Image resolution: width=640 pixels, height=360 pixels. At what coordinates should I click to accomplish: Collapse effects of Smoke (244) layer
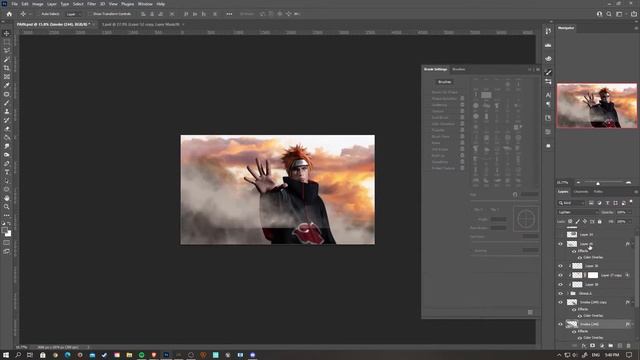(633, 324)
